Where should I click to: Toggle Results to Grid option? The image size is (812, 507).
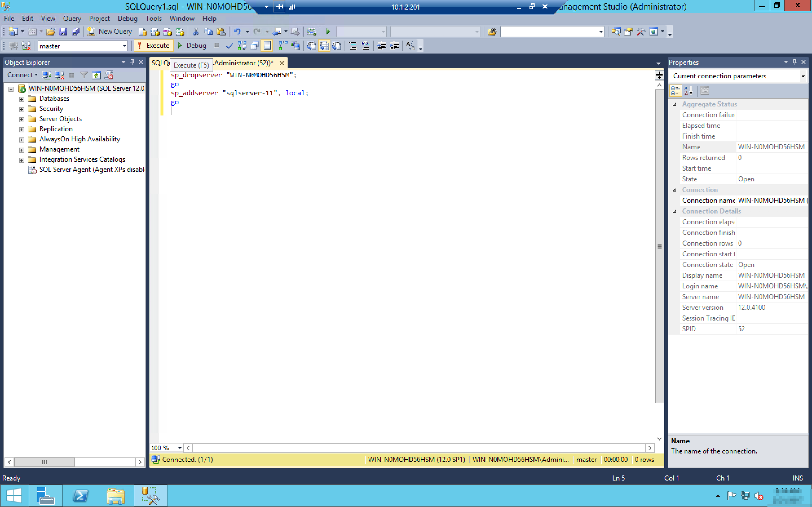pos(324,46)
